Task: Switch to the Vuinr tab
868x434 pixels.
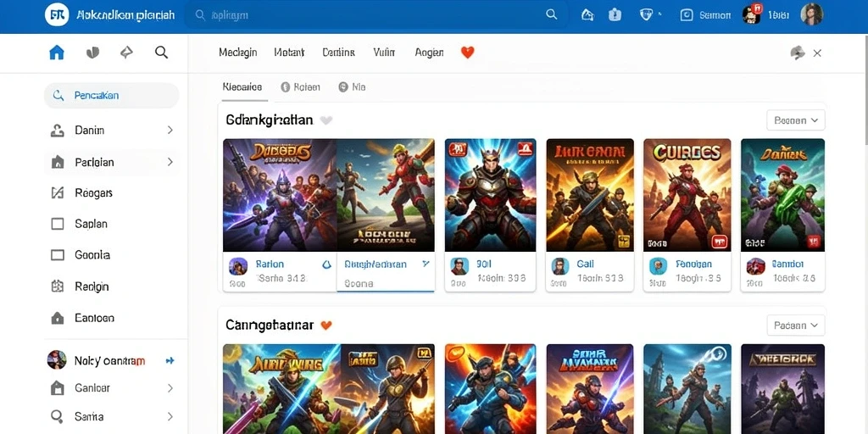Action: (x=384, y=53)
